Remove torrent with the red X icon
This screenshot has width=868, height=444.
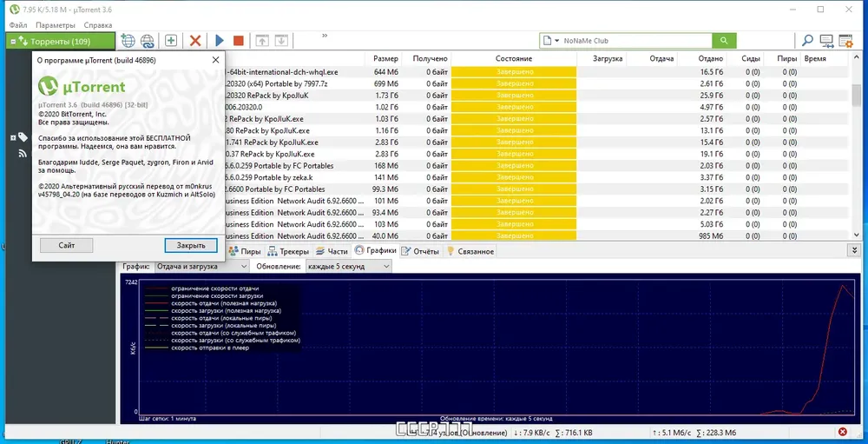click(x=194, y=41)
